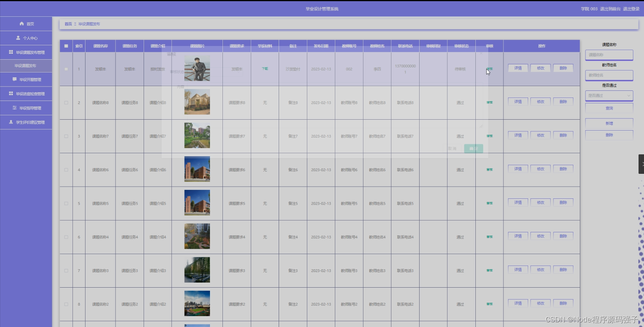
Task: Check the checkbox for row 课题名称8
Action: (66, 103)
